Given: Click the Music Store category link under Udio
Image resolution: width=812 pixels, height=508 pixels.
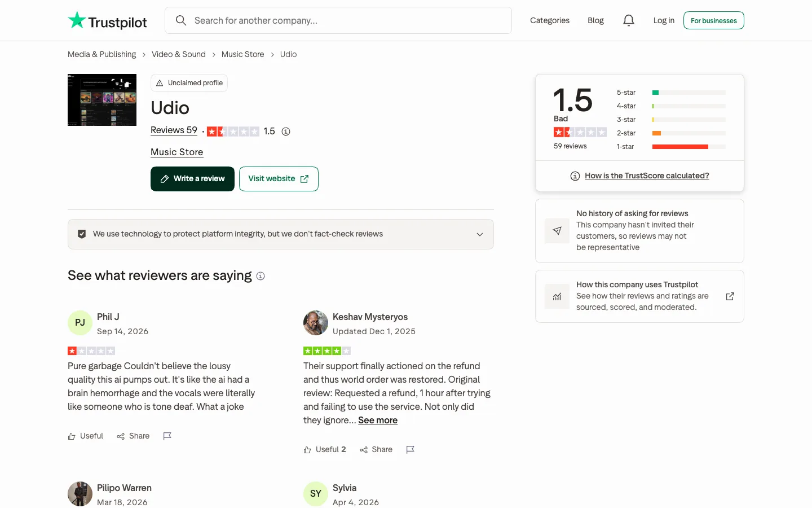Looking at the screenshot, I should (x=176, y=152).
